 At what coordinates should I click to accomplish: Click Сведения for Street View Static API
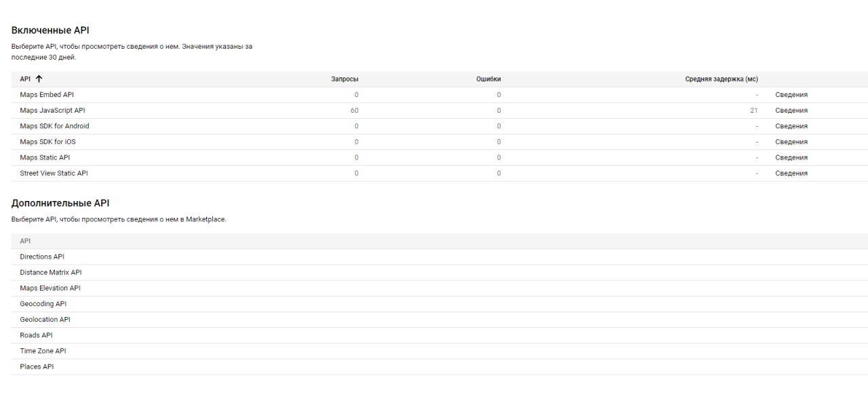791,173
